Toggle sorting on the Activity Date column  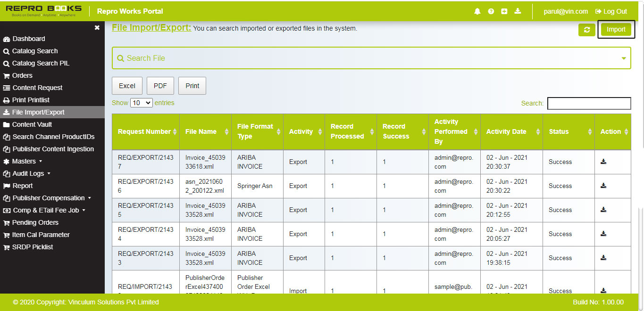click(537, 131)
